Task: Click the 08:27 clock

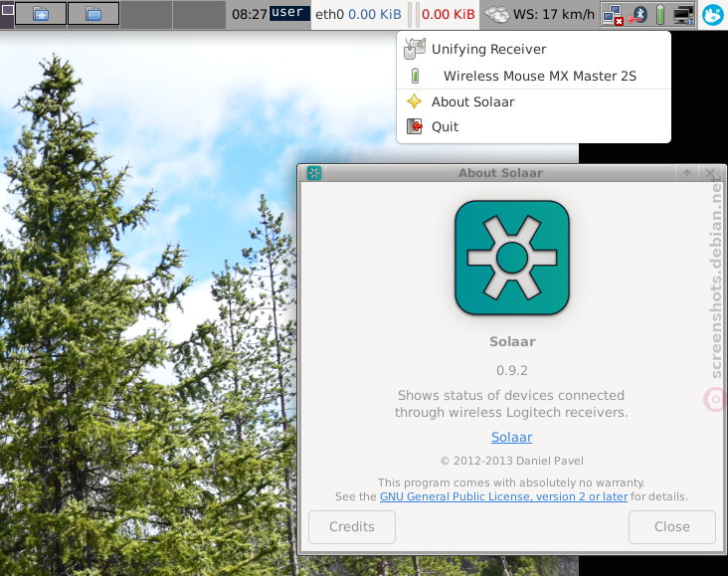Action: click(x=250, y=14)
